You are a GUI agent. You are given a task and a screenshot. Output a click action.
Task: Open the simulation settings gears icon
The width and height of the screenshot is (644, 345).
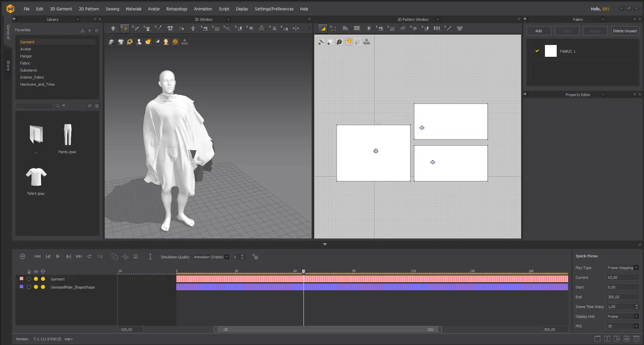point(255,257)
